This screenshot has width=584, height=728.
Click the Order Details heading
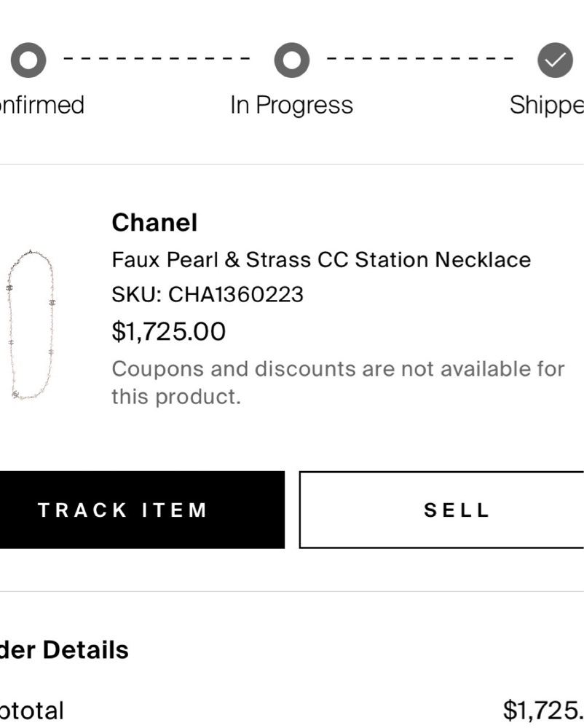tap(64, 649)
